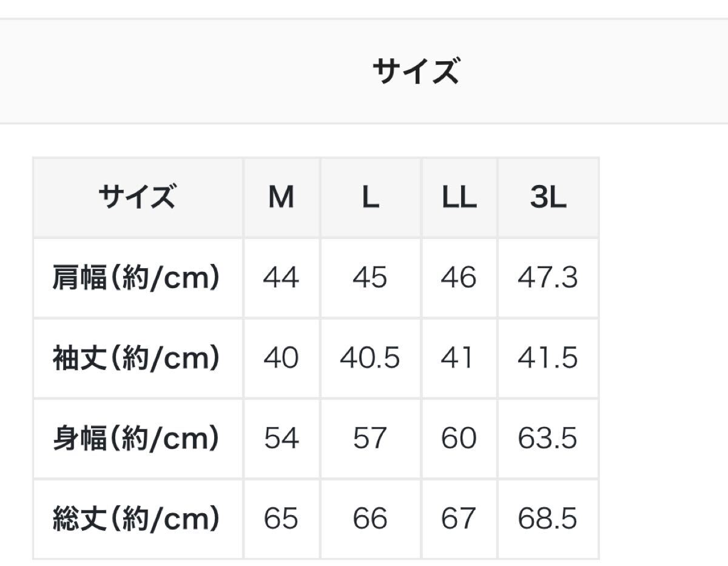728x566 pixels.
Task: Select the LL column header
Action: point(459,198)
